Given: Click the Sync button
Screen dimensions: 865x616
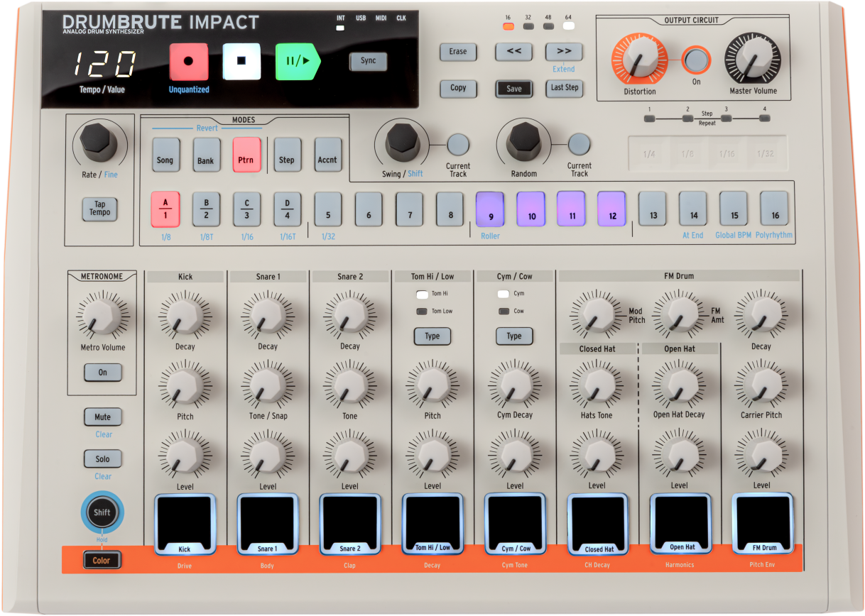Looking at the screenshot, I should (x=368, y=61).
